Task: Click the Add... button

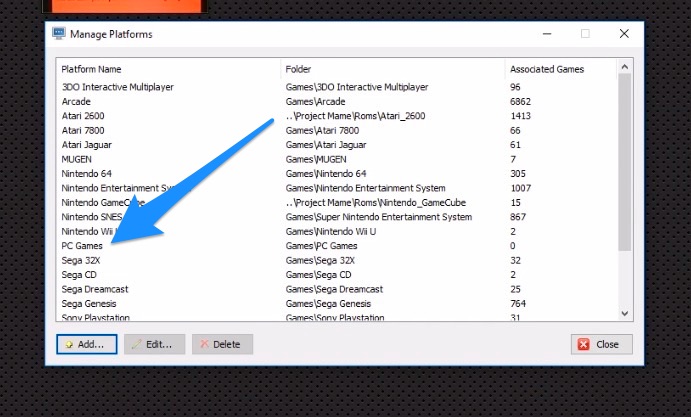Action: pyautogui.click(x=87, y=344)
